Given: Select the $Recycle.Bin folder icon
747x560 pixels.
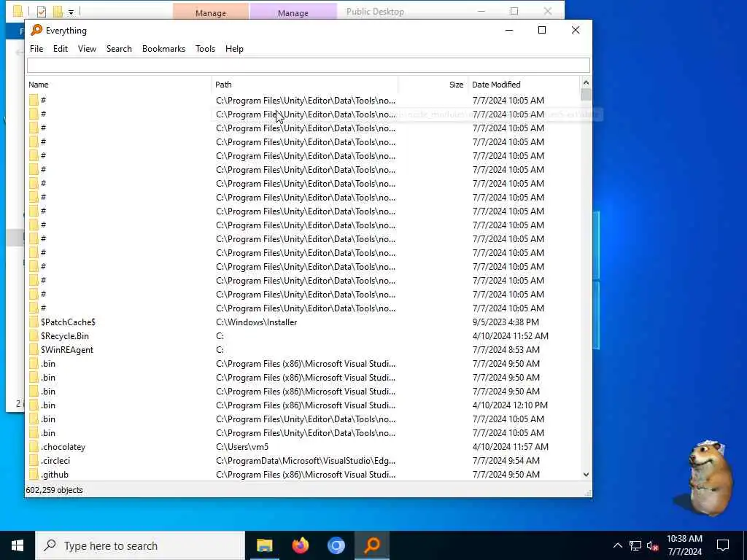Looking at the screenshot, I should coord(34,335).
